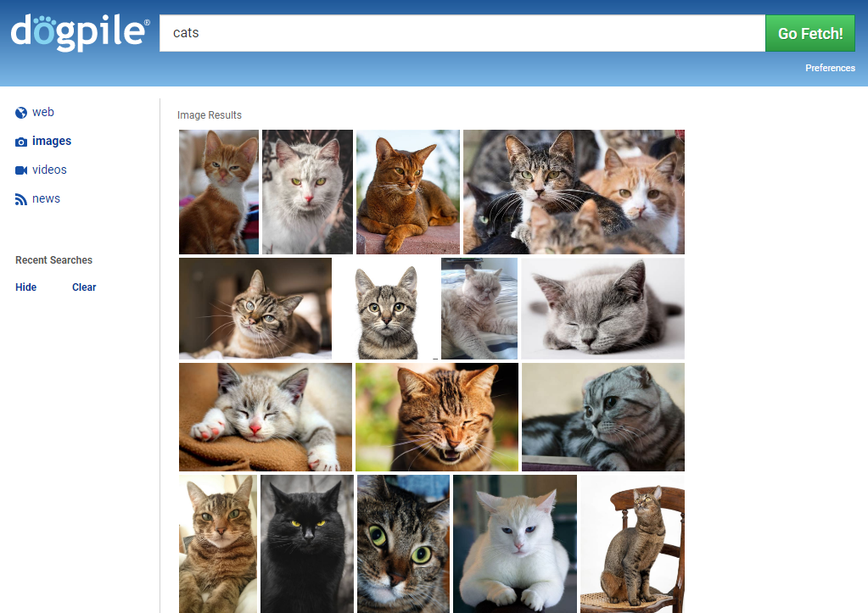Click the RSS feed icon beside news
868x613 pixels.
coord(20,198)
